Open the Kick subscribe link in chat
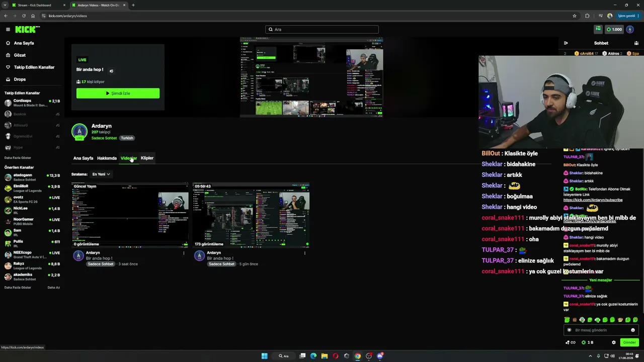Screen dimensions: 644x362 pyautogui.click(x=593, y=200)
